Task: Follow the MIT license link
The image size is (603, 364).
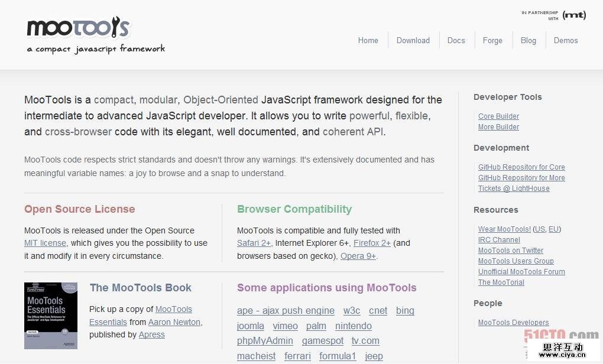Action: tap(45, 243)
